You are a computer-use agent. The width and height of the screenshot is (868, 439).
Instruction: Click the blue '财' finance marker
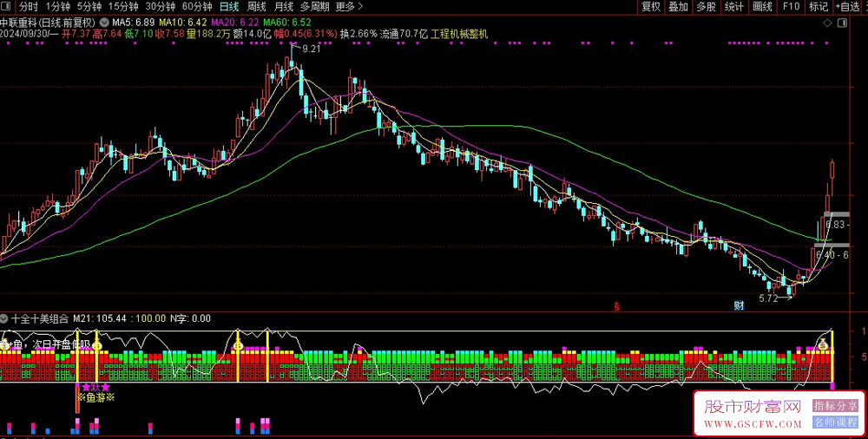coord(739,305)
